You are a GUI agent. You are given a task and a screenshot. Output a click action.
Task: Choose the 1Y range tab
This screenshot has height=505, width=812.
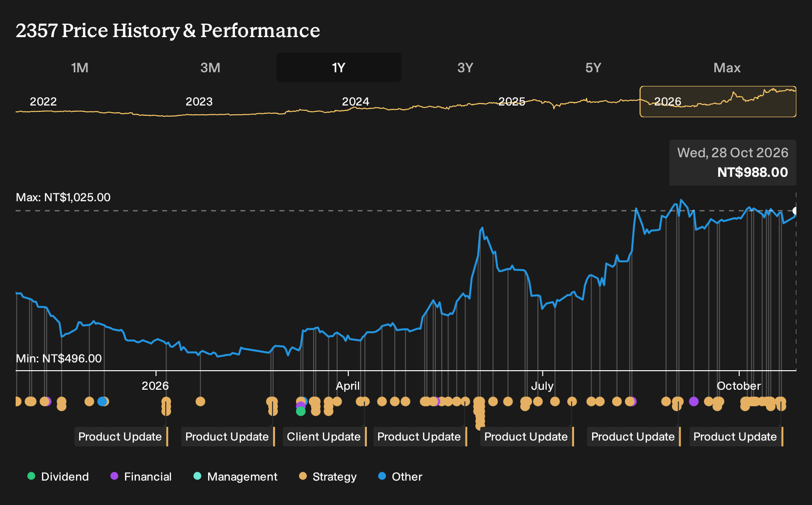tap(339, 67)
